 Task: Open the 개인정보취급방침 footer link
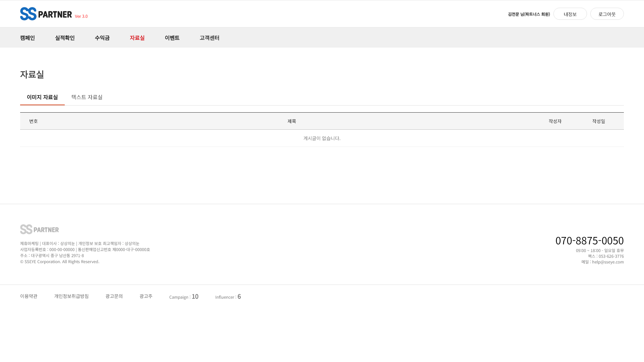(71, 296)
